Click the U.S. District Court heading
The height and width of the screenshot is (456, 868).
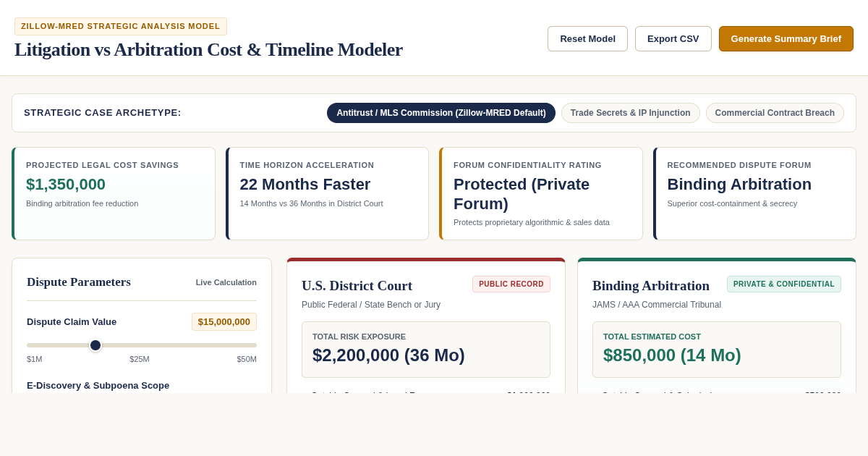[x=357, y=286]
